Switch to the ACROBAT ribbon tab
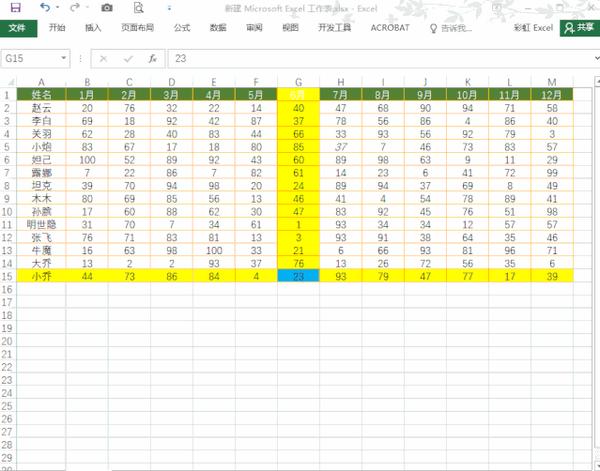The width and height of the screenshot is (600, 471). click(390, 28)
